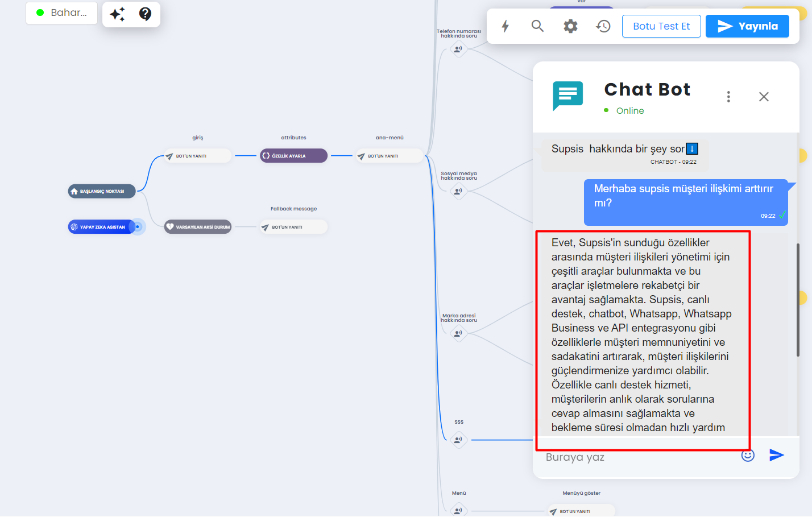Select the ana-menü Bot'un Yanıtı node
Image resolution: width=812 pixels, height=517 pixels.
(390, 156)
